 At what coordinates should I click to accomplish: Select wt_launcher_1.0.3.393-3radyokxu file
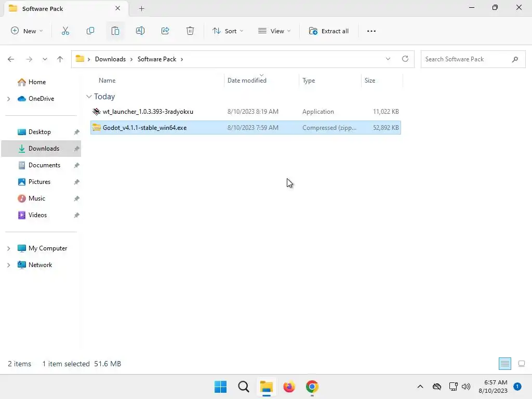(246, 112)
